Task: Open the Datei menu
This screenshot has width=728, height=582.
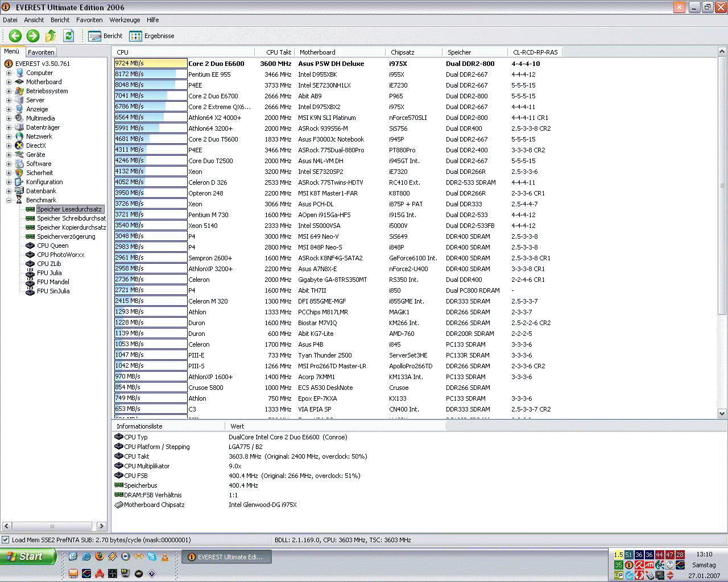Action: pos(10,20)
